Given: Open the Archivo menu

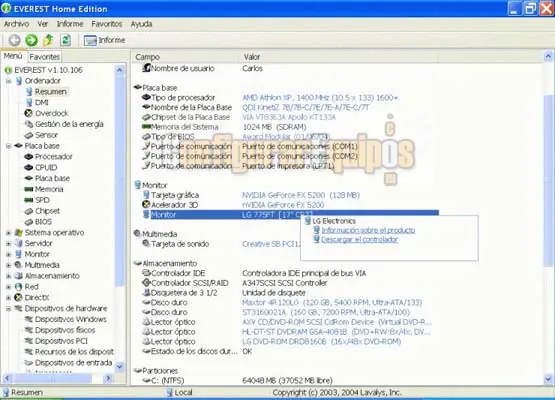Looking at the screenshot, I should pos(16,24).
